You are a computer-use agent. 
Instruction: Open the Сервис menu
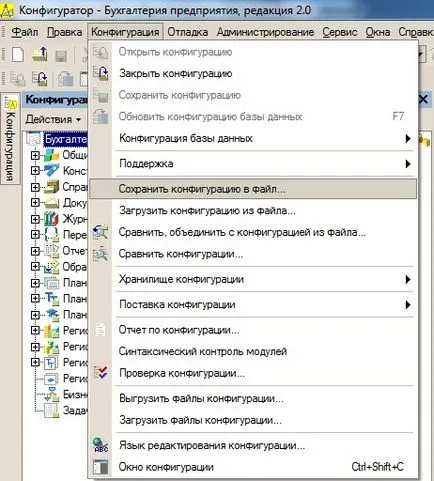coord(339,32)
